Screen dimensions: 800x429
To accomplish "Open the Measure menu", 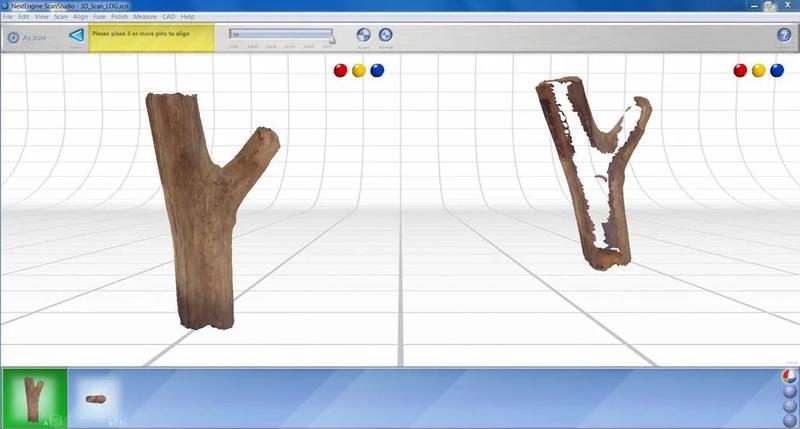I will (x=144, y=17).
